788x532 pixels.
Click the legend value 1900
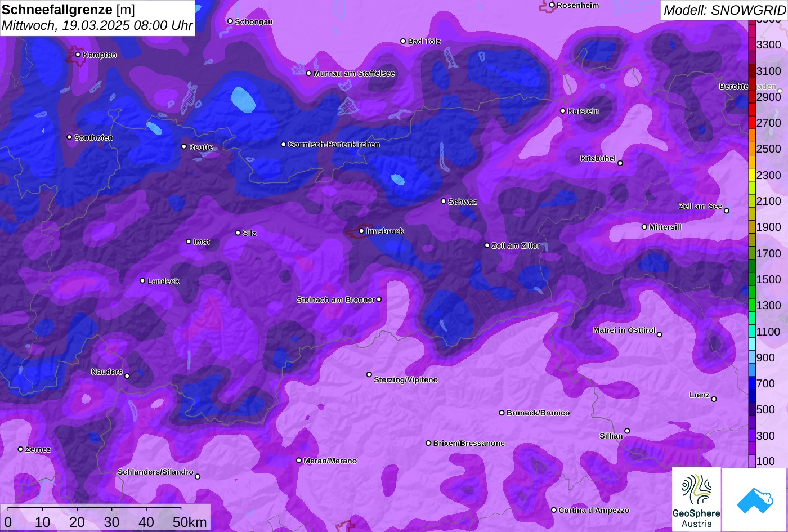769,227
